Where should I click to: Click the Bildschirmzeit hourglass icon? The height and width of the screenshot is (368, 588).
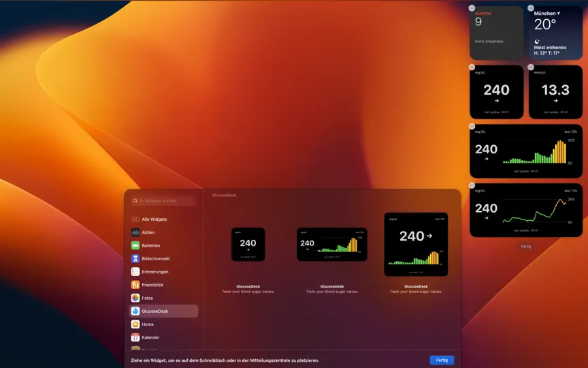click(x=135, y=259)
